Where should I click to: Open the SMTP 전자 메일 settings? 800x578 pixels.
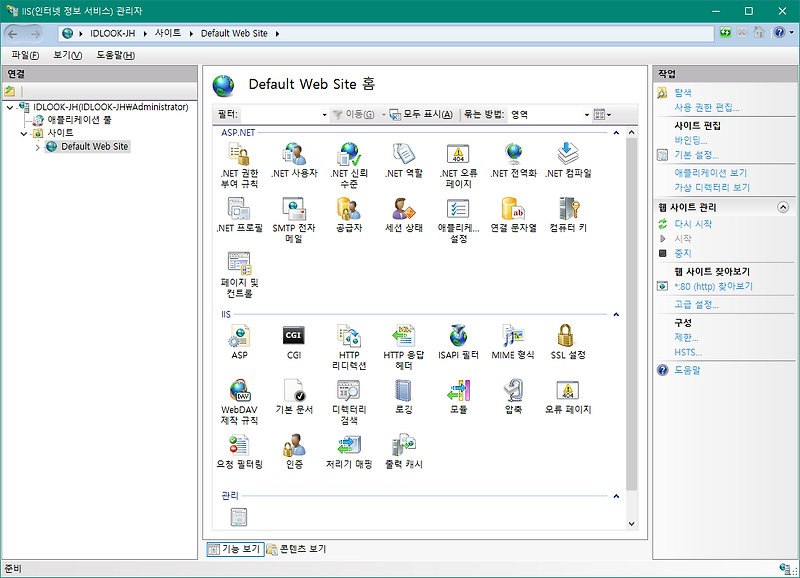294,214
